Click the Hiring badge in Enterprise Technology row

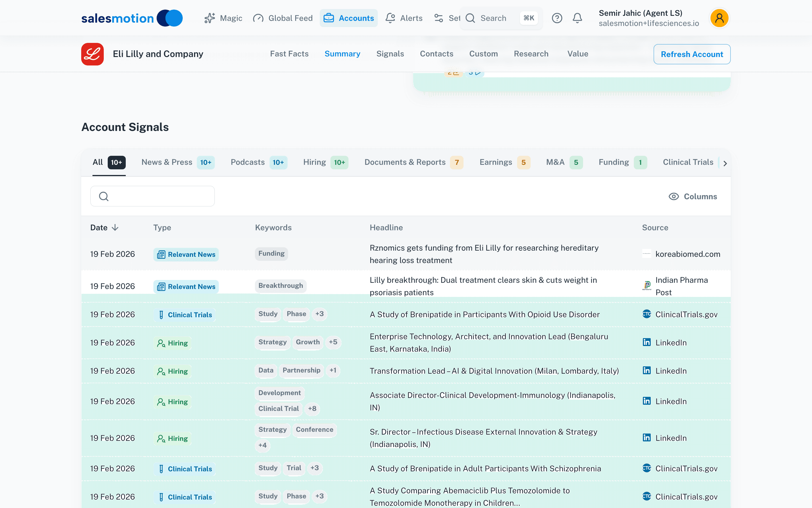pos(173,343)
